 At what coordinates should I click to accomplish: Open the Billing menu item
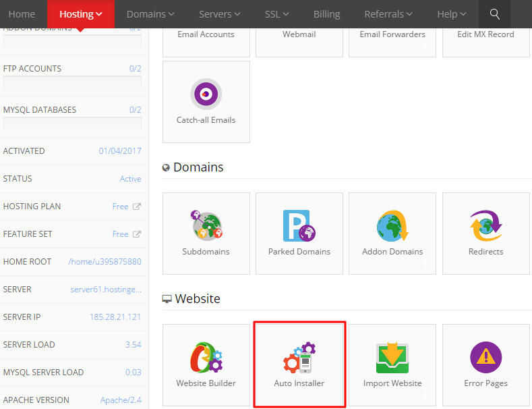click(x=327, y=14)
